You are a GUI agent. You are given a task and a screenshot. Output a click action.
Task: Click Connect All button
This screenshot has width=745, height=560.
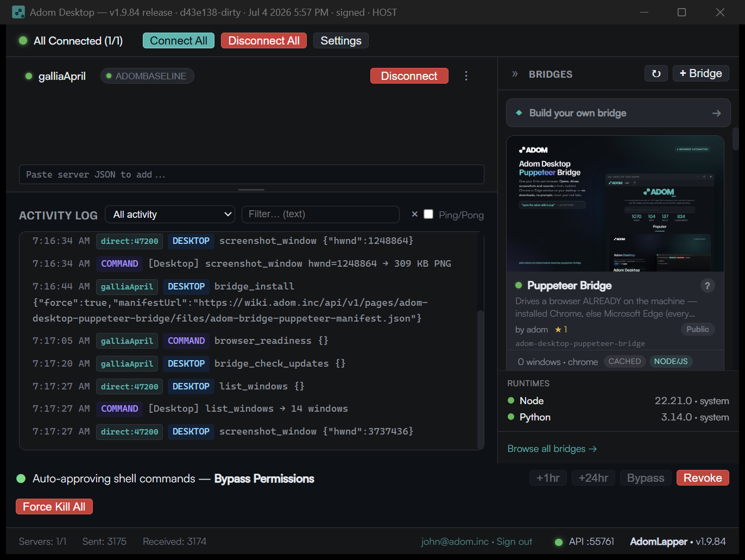click(179, 41)
